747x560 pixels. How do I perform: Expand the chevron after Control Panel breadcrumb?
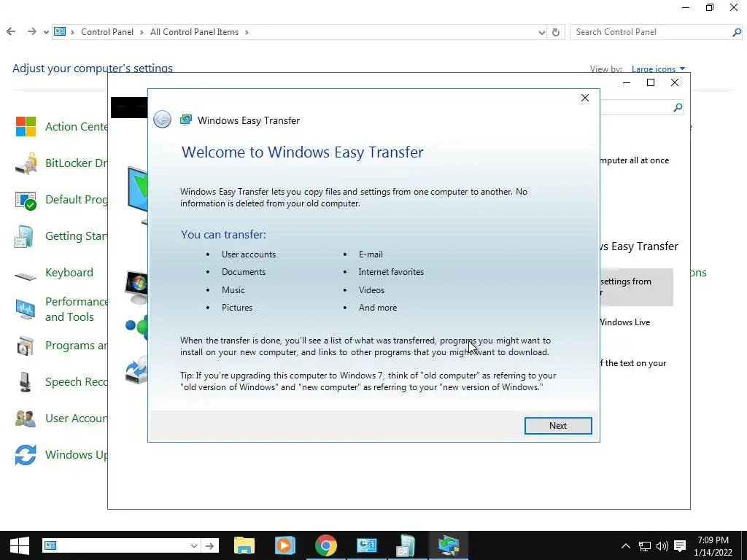point(142,32)
